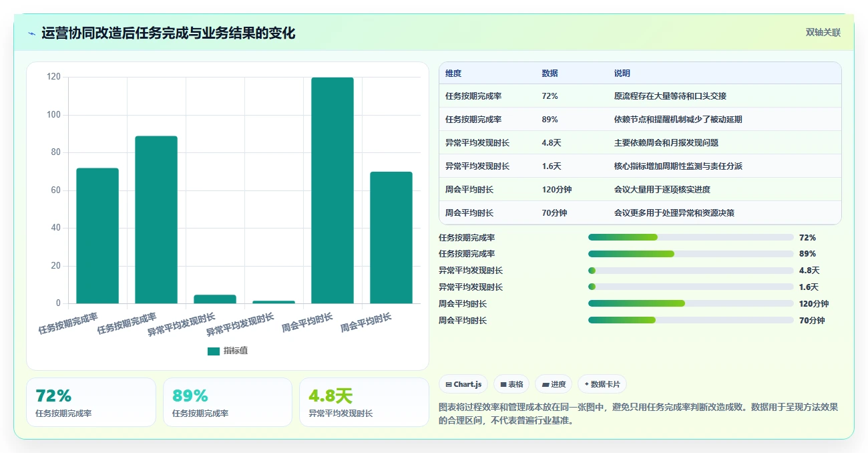868x453 pixels.
Task: Click the dashboard title 运营协同改造后任务完成与业务结果的变化
Action: (x=168, y=33)
